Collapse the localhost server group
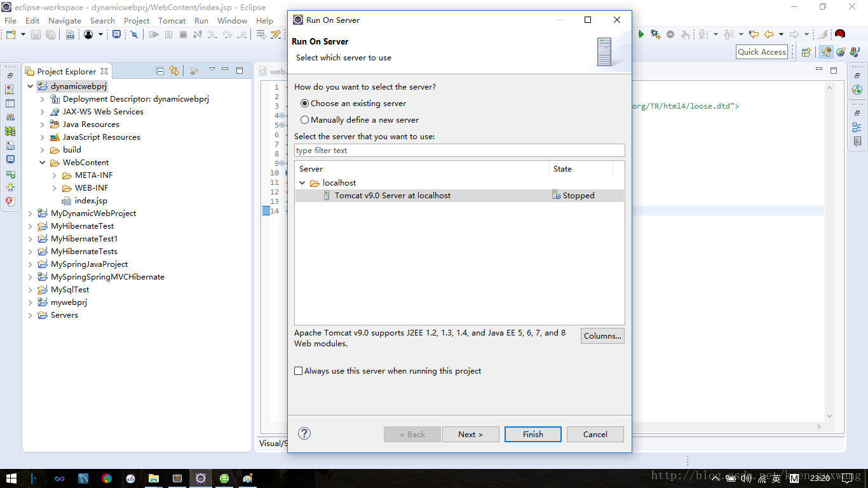Screen dimensions: 868x488 302,183
